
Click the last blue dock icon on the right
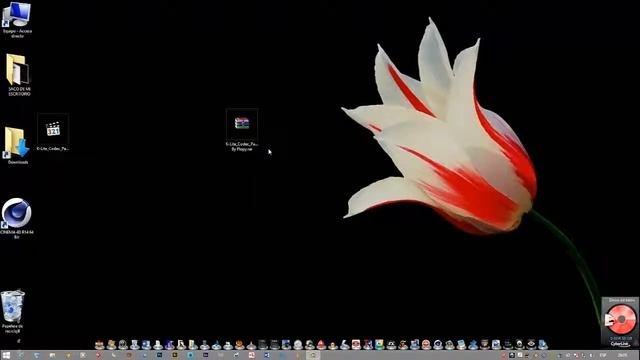pos(542,345)
